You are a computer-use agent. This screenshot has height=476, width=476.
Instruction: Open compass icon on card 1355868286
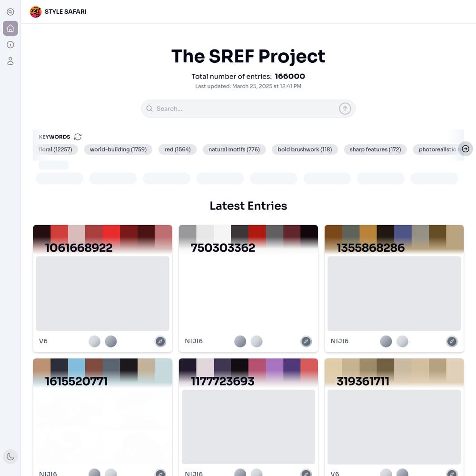(x=452, y=341)
